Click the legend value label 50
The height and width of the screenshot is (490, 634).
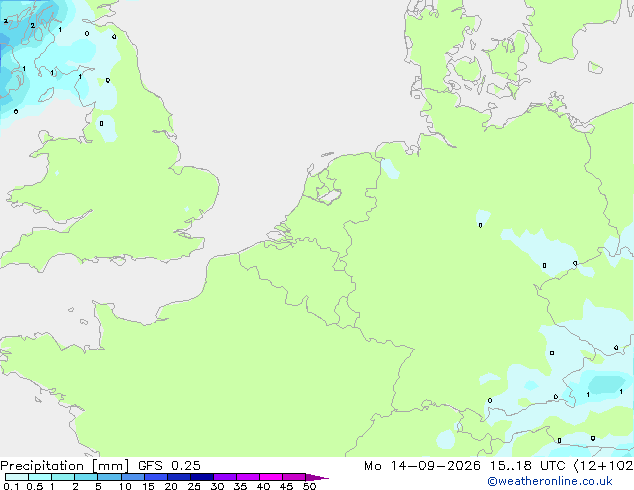point(309,486)
